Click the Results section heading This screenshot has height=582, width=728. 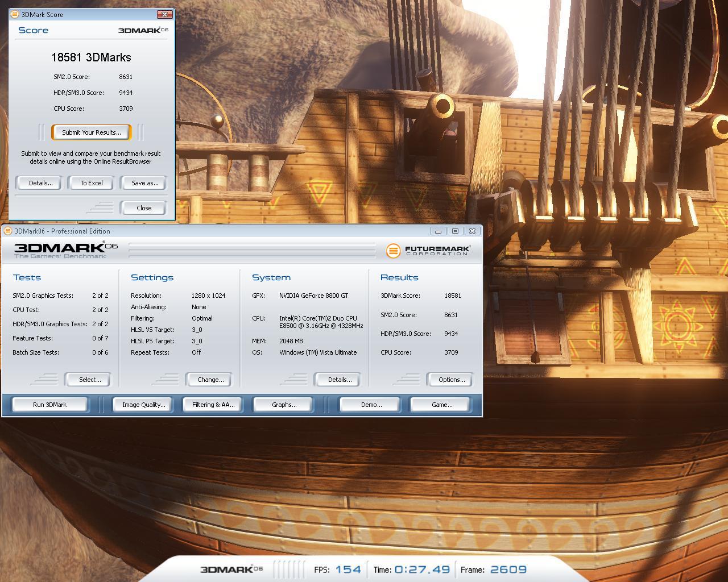click(x=399, y=277)
